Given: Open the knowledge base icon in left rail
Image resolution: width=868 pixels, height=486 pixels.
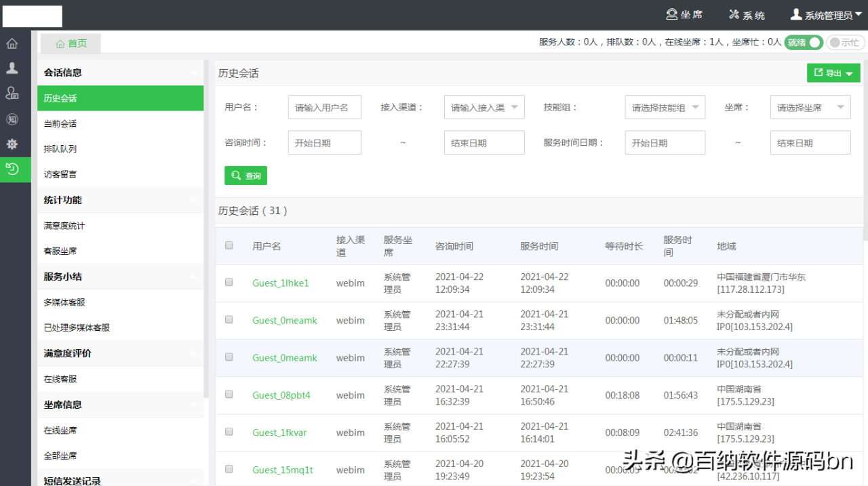Looking at the screenshot, I should point(12,119).
